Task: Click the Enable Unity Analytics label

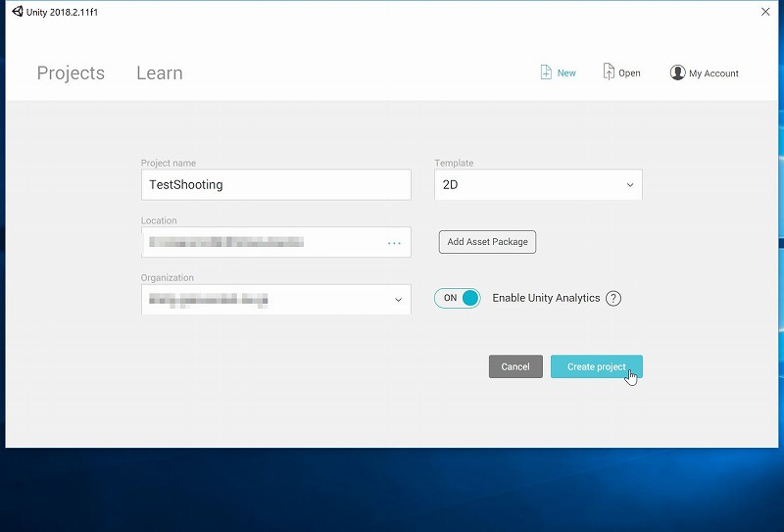Action: [x=546, y=298]
